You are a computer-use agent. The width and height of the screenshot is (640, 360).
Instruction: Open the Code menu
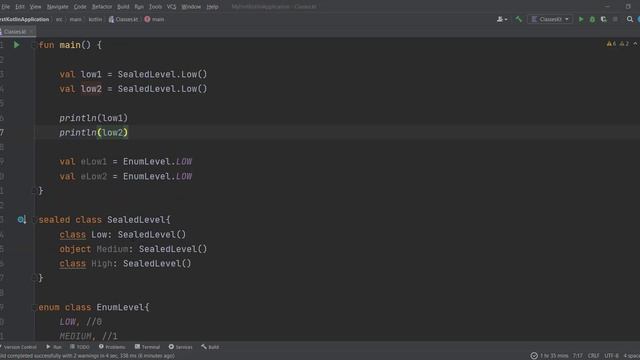80,7
